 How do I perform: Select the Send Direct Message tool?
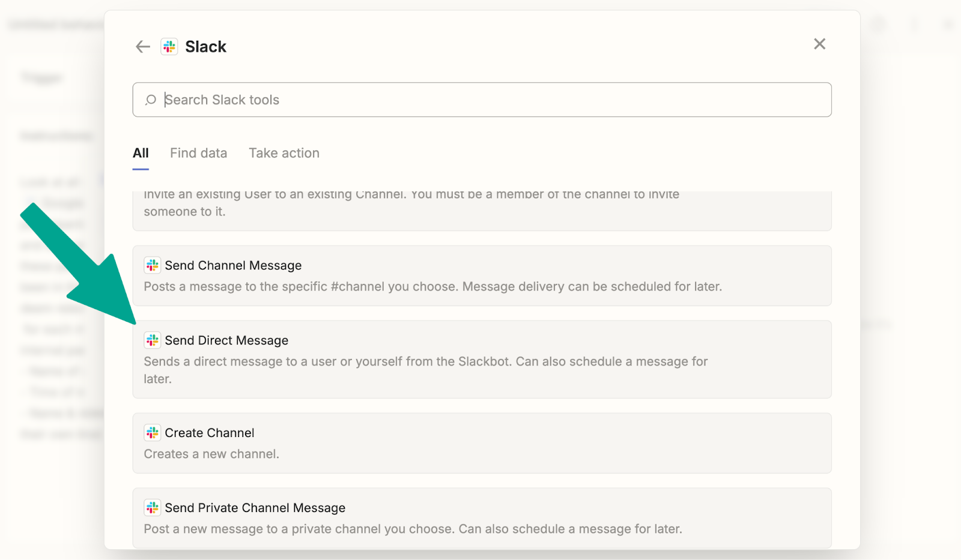tap(482, 359)
